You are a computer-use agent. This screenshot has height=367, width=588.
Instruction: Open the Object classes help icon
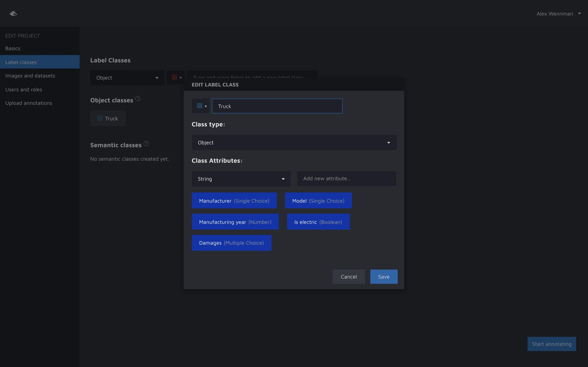[x=138, y=99]
